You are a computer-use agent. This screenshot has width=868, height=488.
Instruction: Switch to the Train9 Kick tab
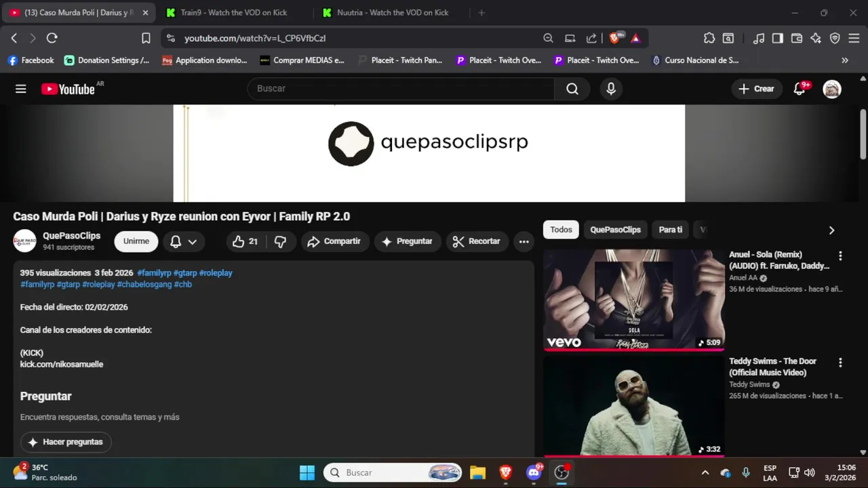point(234,13)
